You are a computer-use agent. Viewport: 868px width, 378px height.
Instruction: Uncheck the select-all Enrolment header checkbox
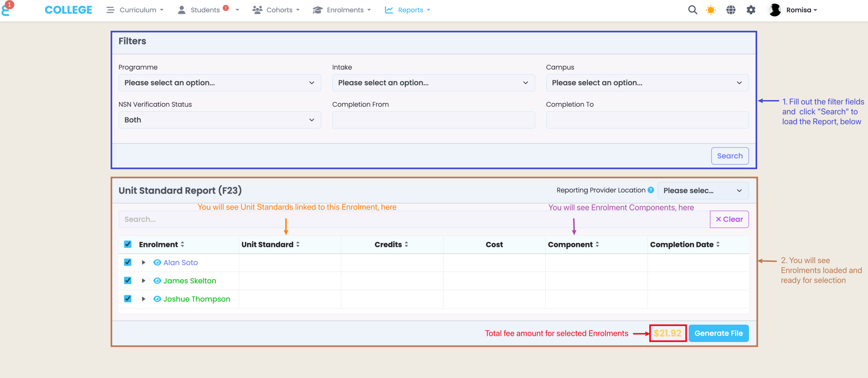point(128,244)
